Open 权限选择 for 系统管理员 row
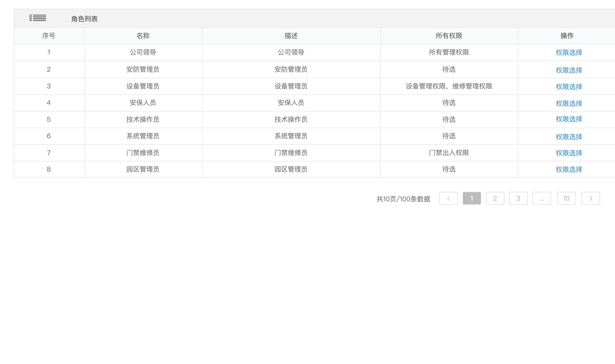This screenshot has height=364, width=615. click(569, 137)
